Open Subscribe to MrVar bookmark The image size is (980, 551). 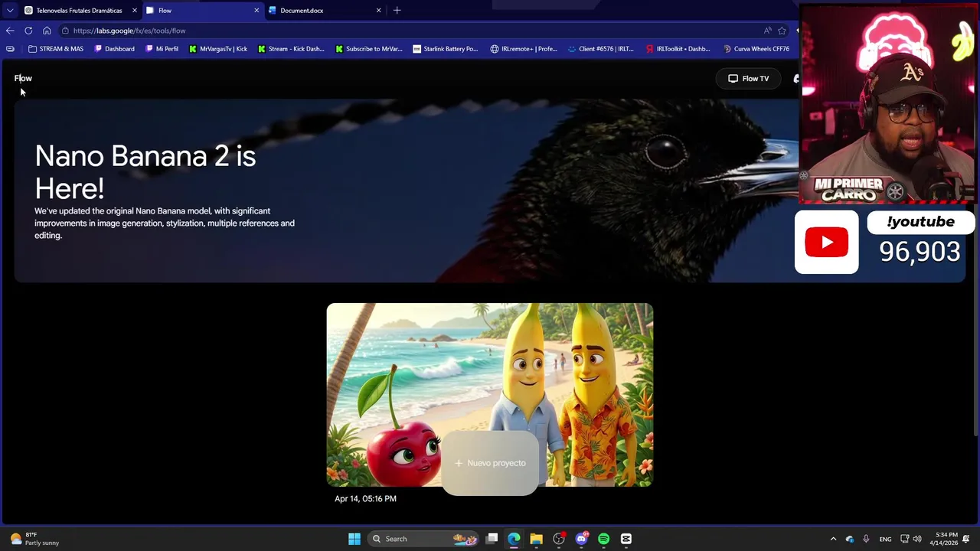coord(368,49)
